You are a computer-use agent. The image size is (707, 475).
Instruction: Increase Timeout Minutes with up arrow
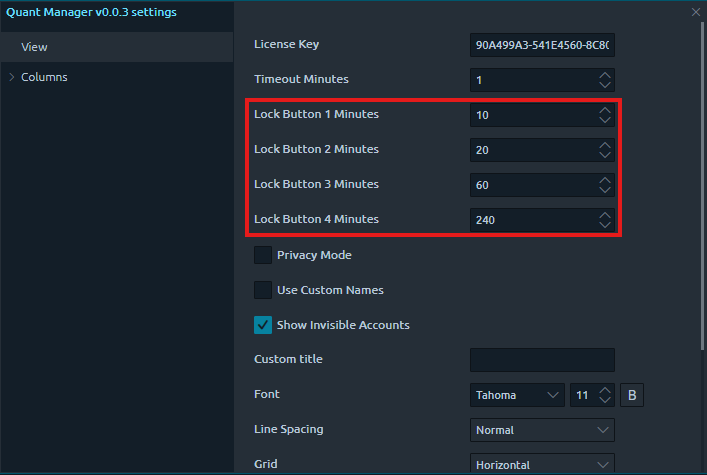(604, 74)
